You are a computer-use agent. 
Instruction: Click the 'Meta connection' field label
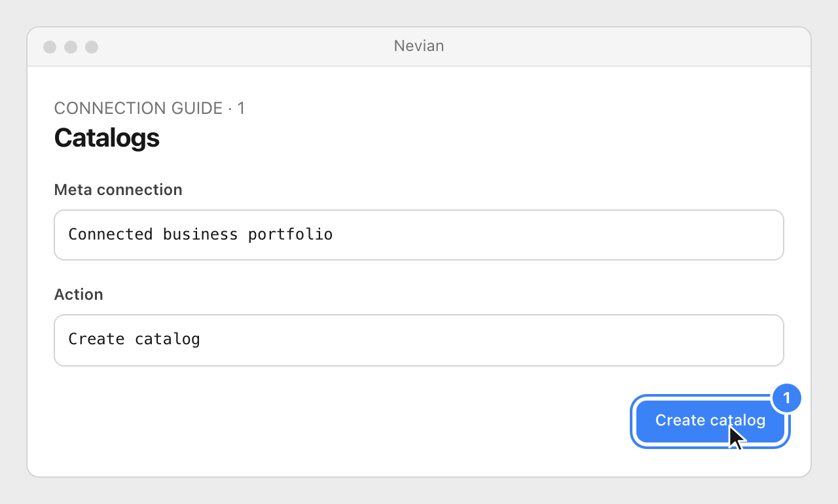coord(118,190)
